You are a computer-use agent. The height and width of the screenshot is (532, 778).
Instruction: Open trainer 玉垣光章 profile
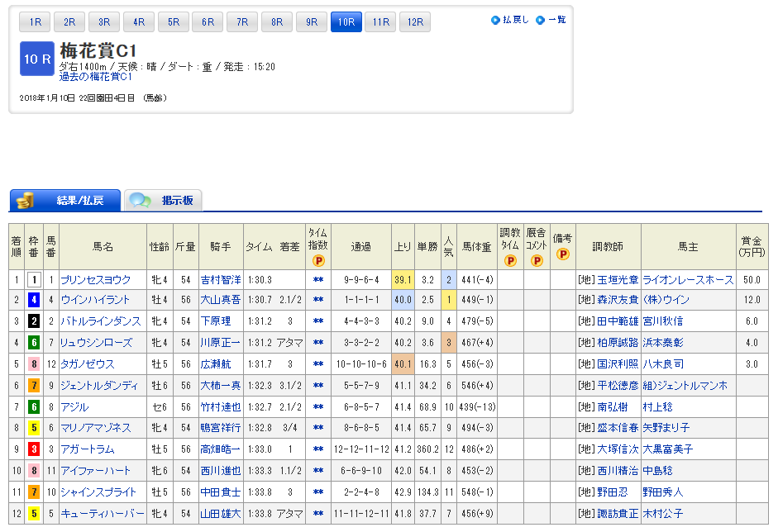[618, 280]
